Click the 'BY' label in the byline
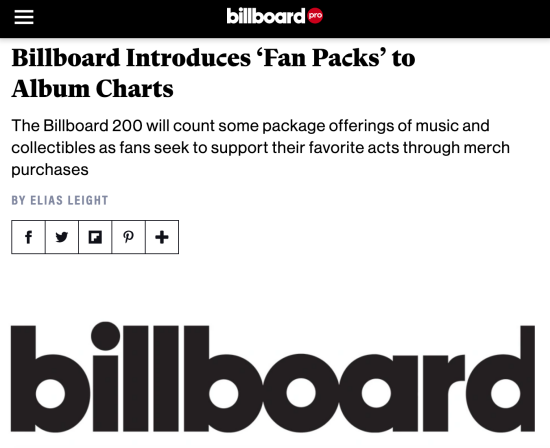Viewport: 550px width, 448px height. click(19, 200)
